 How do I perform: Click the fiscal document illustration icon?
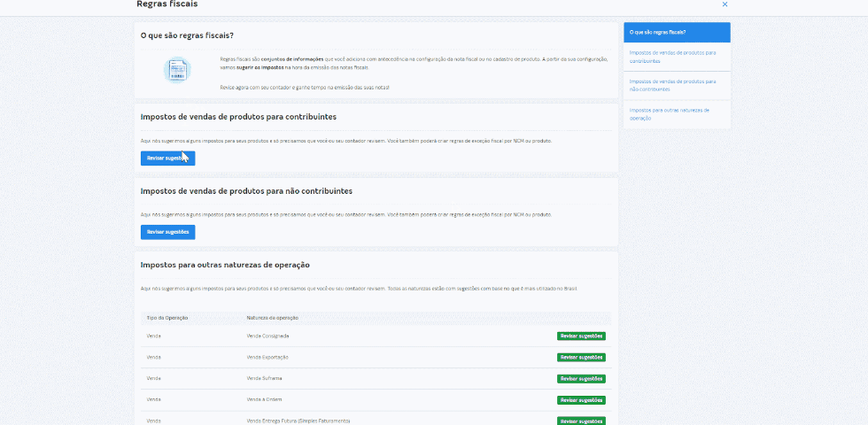click(x=176, y=70)
